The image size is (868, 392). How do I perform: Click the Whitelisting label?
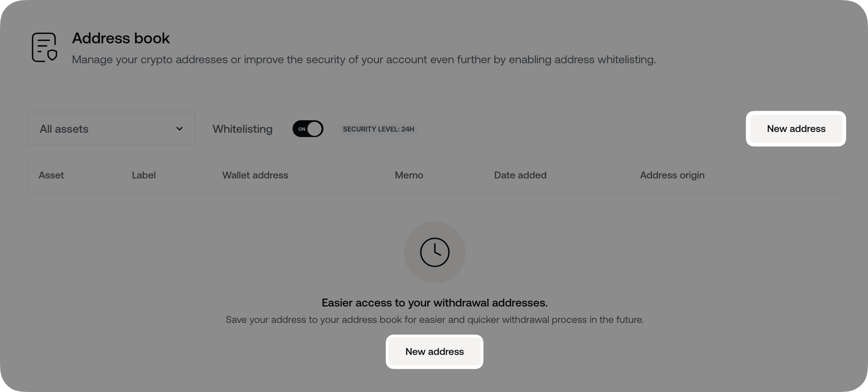coord(242,129)
